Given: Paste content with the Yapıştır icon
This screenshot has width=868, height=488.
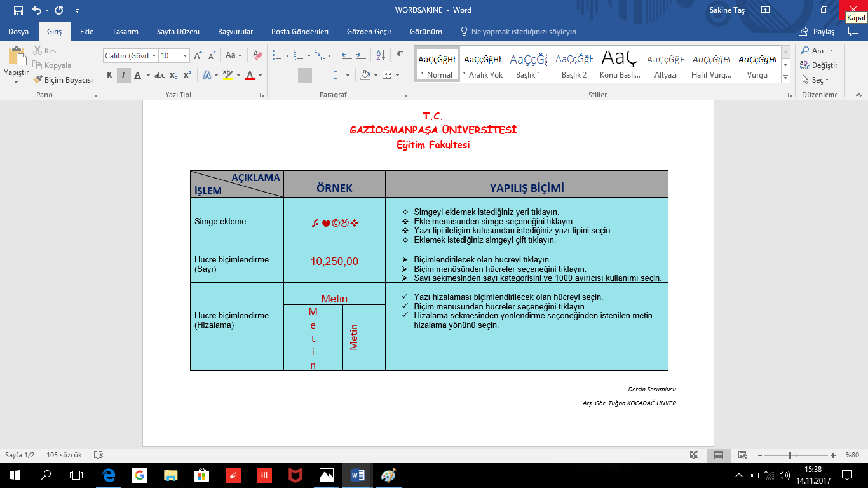Looking at the screenshot, I should tap(16, 56).
